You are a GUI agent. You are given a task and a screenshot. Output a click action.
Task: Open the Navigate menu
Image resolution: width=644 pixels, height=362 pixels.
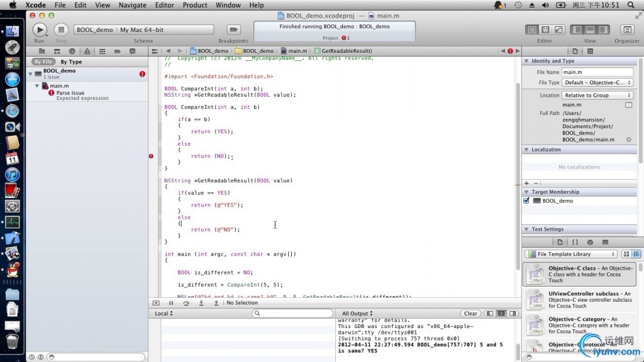(x=132, y=5)
